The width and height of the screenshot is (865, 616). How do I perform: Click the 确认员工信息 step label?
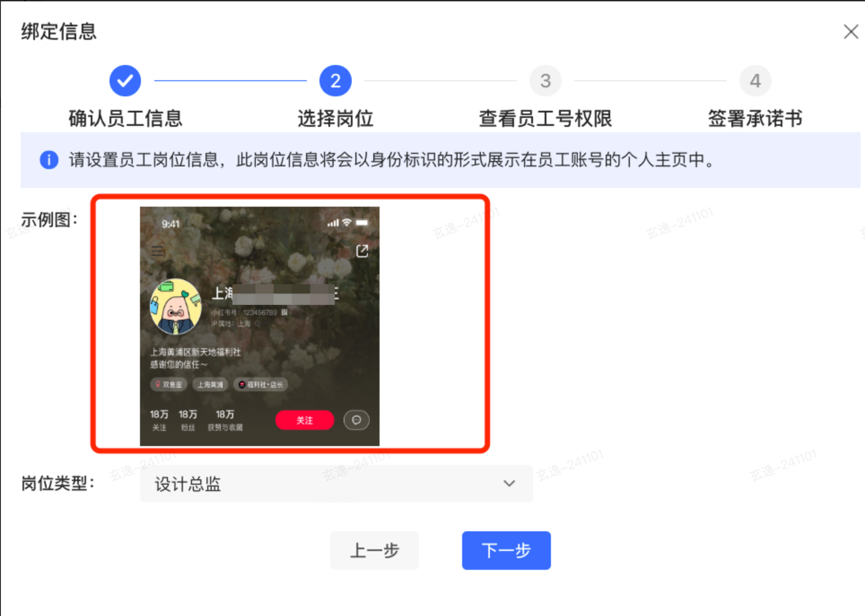(x=125, y=119)
